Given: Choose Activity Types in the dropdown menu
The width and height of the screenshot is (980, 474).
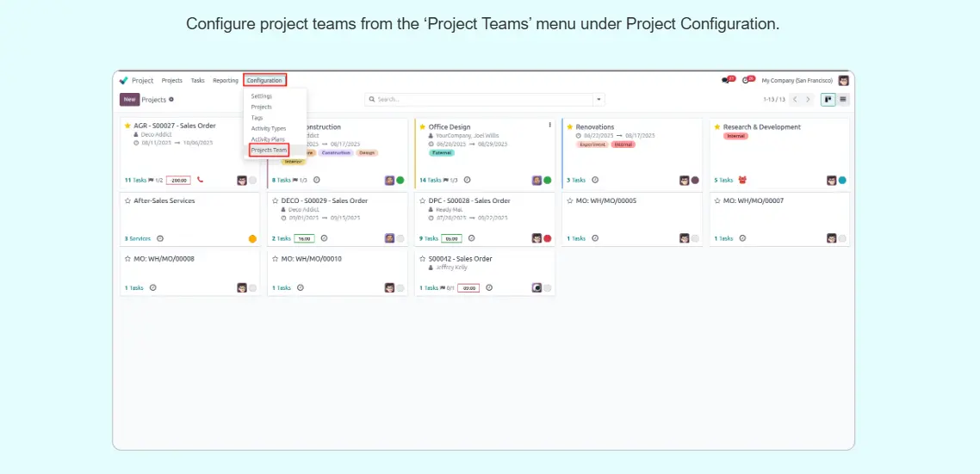Looking at the screenshot, I should click(268, 128).
